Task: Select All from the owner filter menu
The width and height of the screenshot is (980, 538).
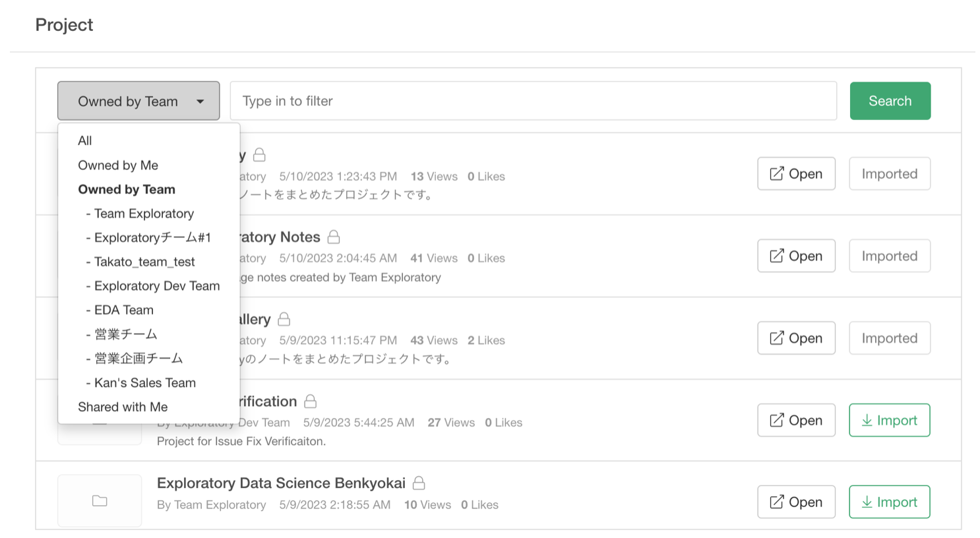Action: [85, 140]
